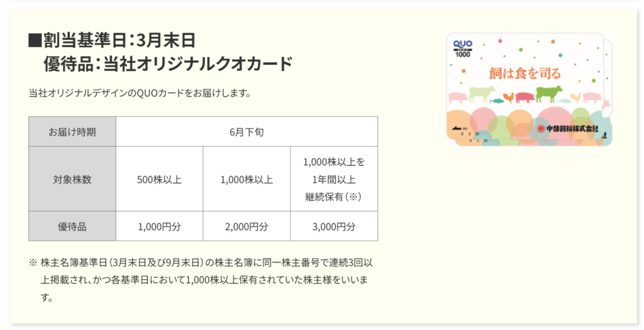Click the orange rooster silhouette on card
This screenshot has height=330, width=644.
pos(508,97)
